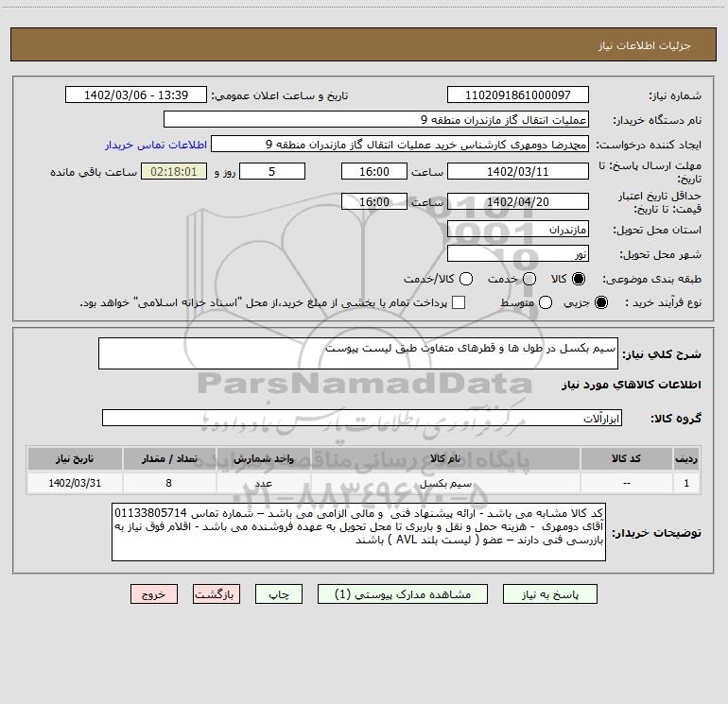Click the جزئیات اطلاعات نیاز header title
The image size is (728, 704).
tap(645, 45)
